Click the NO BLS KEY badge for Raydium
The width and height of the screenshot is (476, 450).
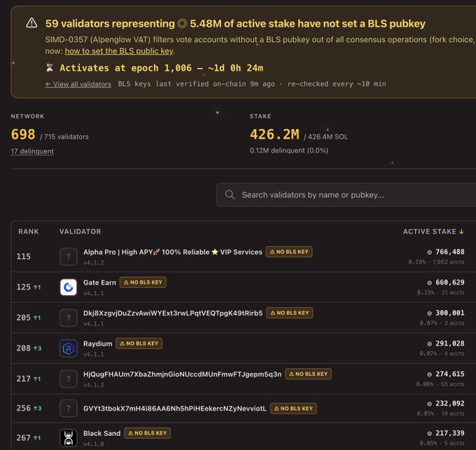[139, 343]
